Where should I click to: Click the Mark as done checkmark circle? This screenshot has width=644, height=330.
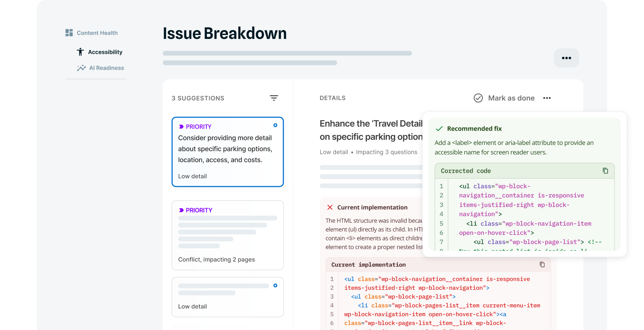tap(478, 98)
